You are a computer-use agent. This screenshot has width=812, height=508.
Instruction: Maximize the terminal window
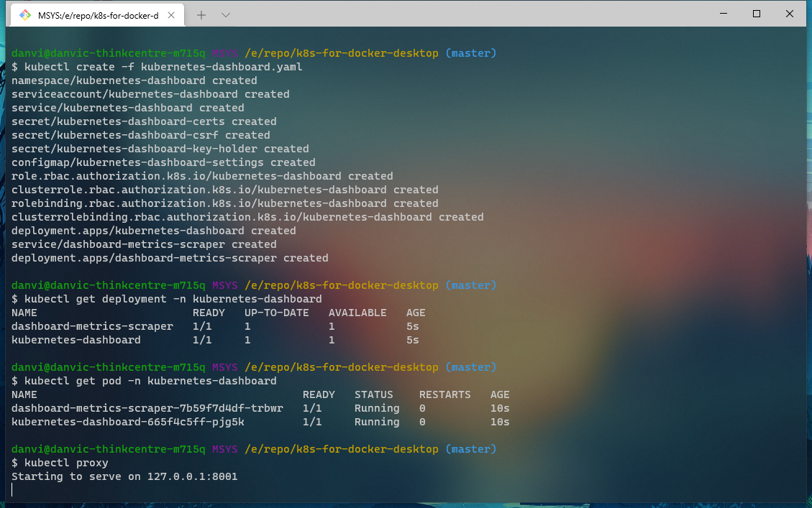[757, 14]
